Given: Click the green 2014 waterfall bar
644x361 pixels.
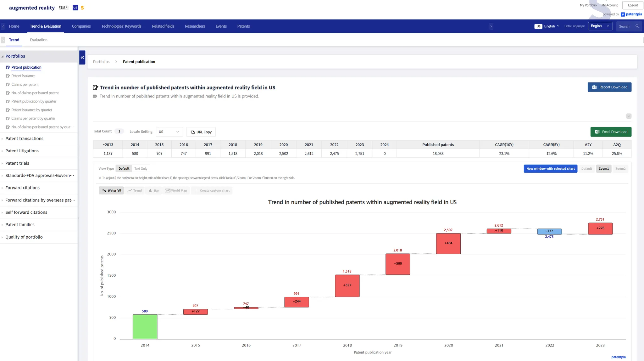Looking at the screenshot, I should (x=145, y=327).
